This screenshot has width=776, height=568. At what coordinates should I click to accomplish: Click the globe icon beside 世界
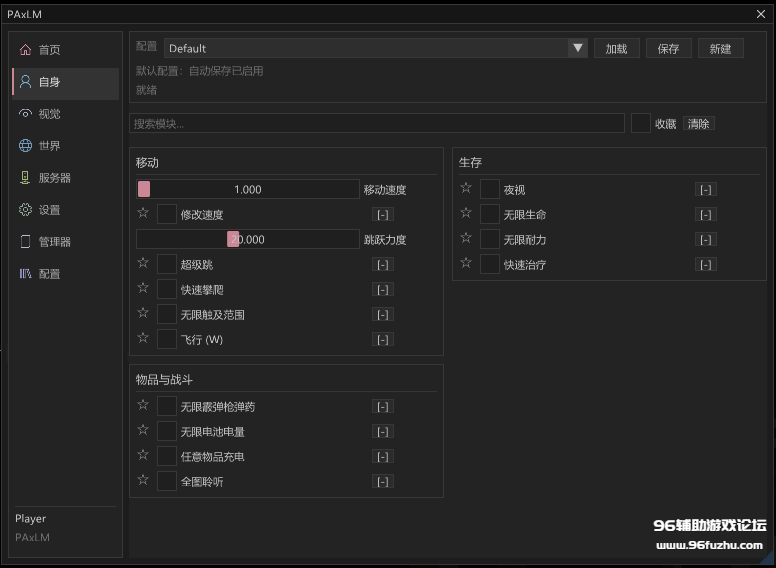[25, 145]
